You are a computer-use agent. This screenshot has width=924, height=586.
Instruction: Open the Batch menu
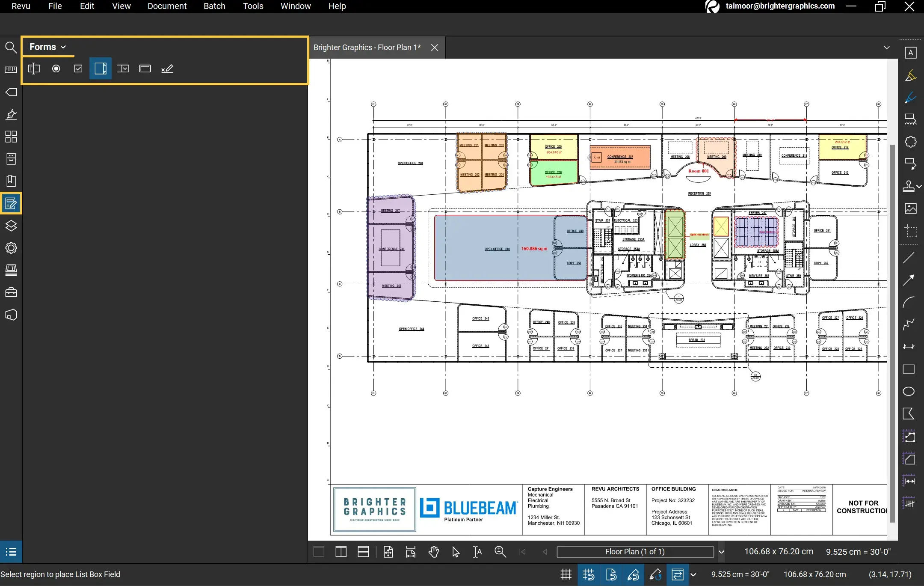click(214, 6)
